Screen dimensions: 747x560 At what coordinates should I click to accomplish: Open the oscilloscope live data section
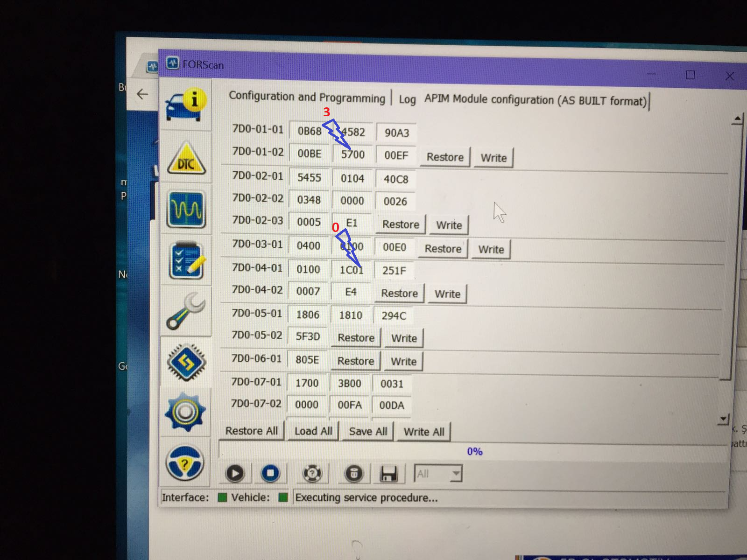coord(186,210)
